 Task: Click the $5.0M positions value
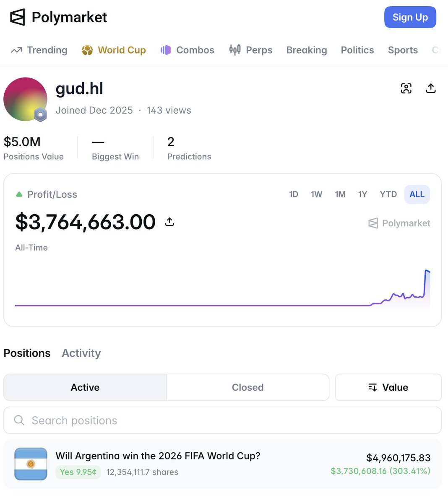(22, 142)
